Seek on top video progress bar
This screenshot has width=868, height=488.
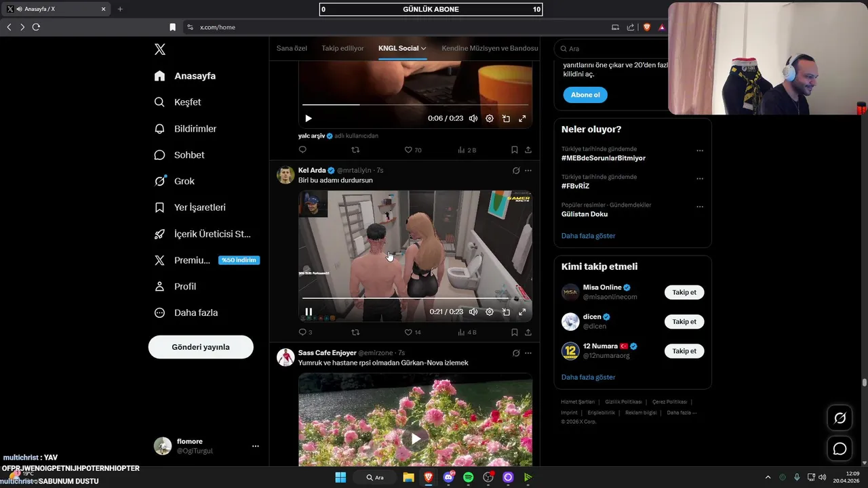pyautogui.click(x=415, y=104)
